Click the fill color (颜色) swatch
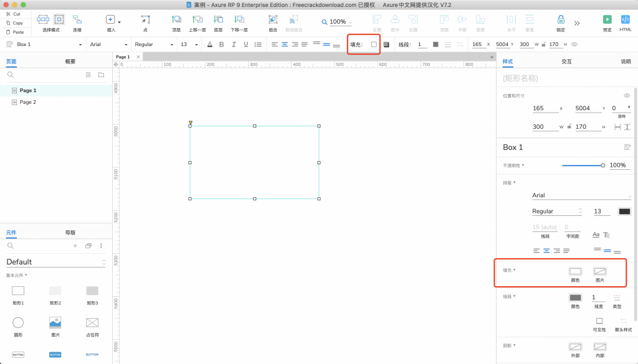638x364 pixels. click(x=575, y=271)
